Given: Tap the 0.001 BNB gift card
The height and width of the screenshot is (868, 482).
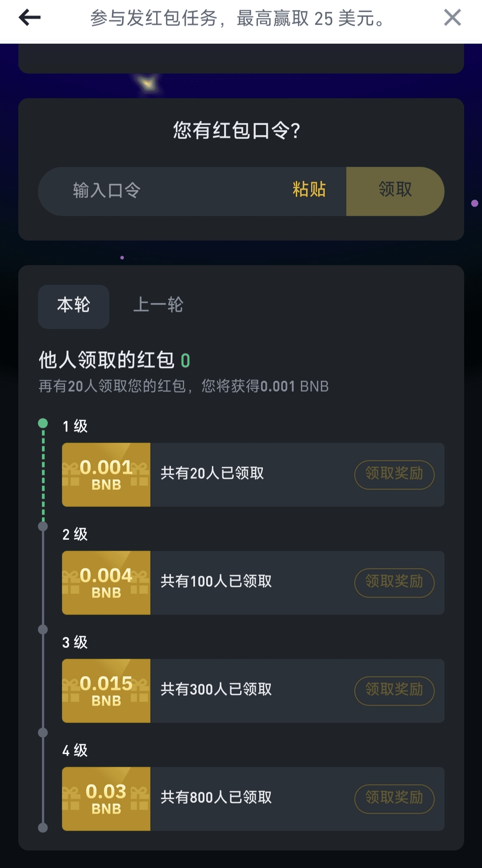Looking at the screenshot, I should coord(106,475).
